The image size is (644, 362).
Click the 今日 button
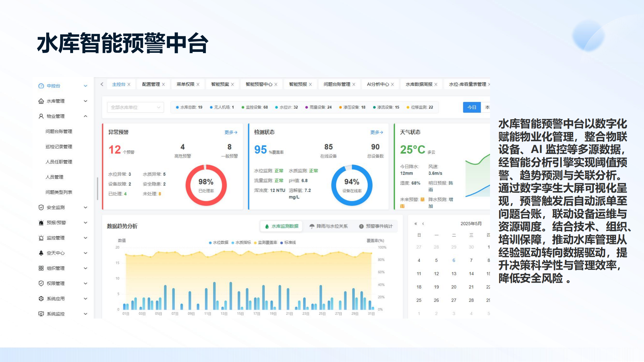(x=471, y=107)
